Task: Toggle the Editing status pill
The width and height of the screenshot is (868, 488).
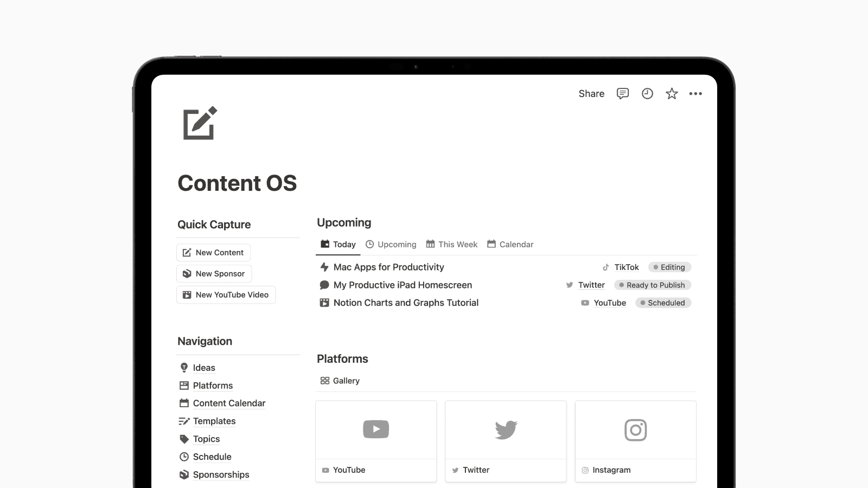Action: [669, 267]
